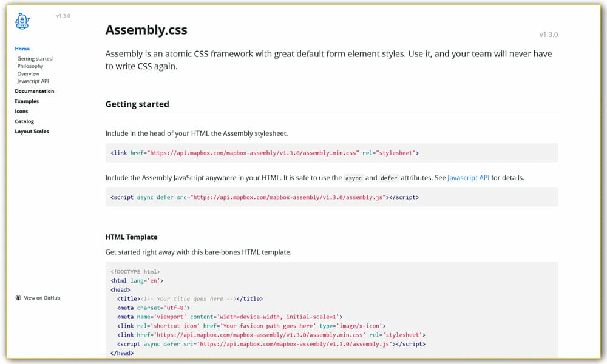Image resolution: width=607 pixels, height=364 pixels.
Task: Click 'Javascript API' in the sidebar
Action: pyautogui.click(x=33, y=81)
